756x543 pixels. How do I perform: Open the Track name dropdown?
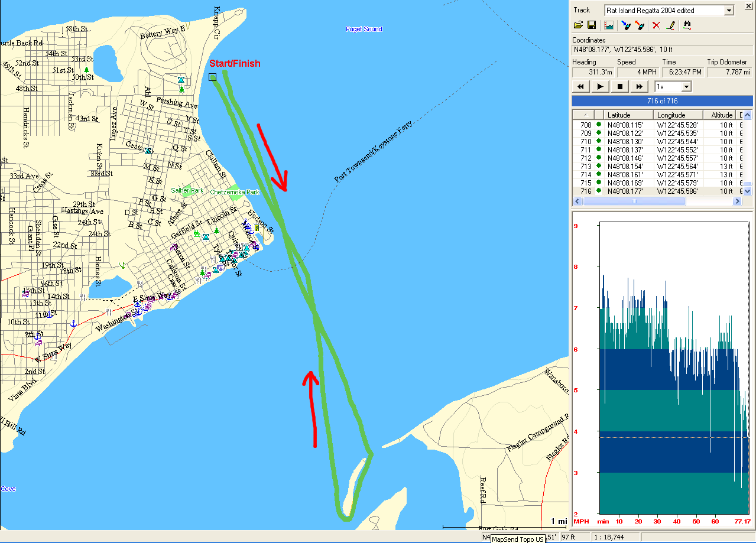point(729,10)
